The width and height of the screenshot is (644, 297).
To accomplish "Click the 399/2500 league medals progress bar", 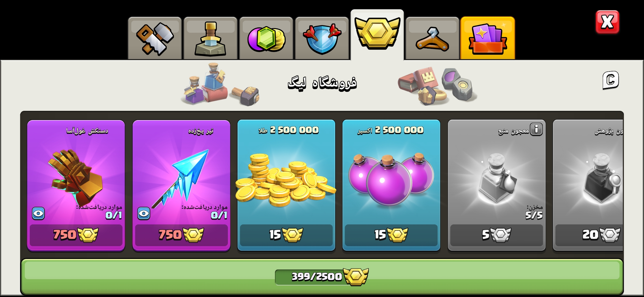I will (322, 277).
